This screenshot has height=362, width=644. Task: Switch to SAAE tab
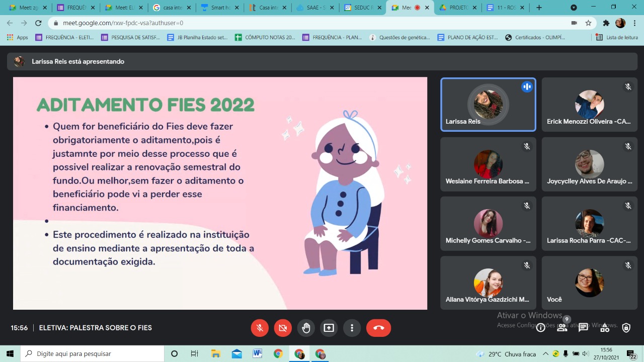point(314,8)
